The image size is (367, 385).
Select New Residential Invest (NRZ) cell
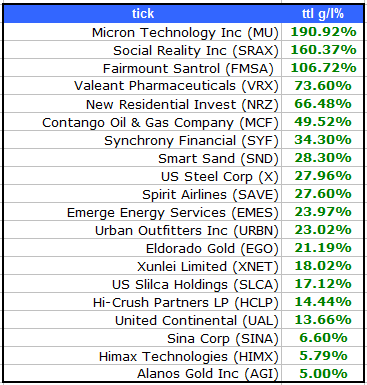[x=143, y=104]
